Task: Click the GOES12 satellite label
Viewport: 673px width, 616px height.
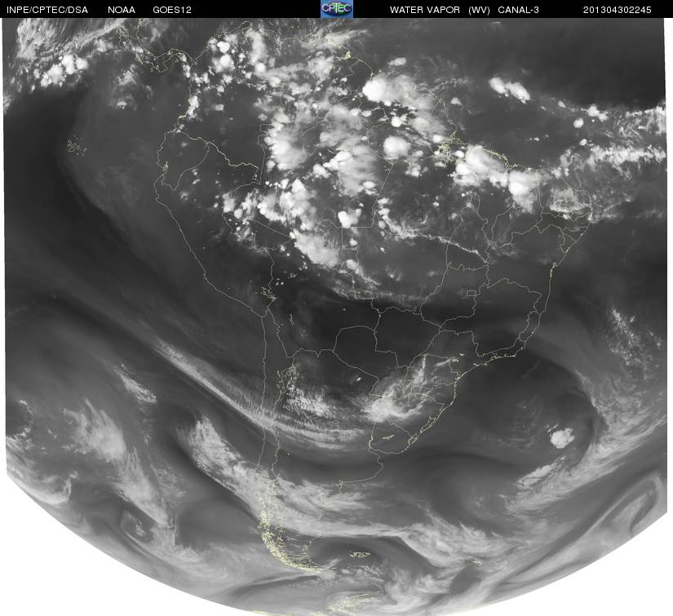Action: [x=172, y=10]
